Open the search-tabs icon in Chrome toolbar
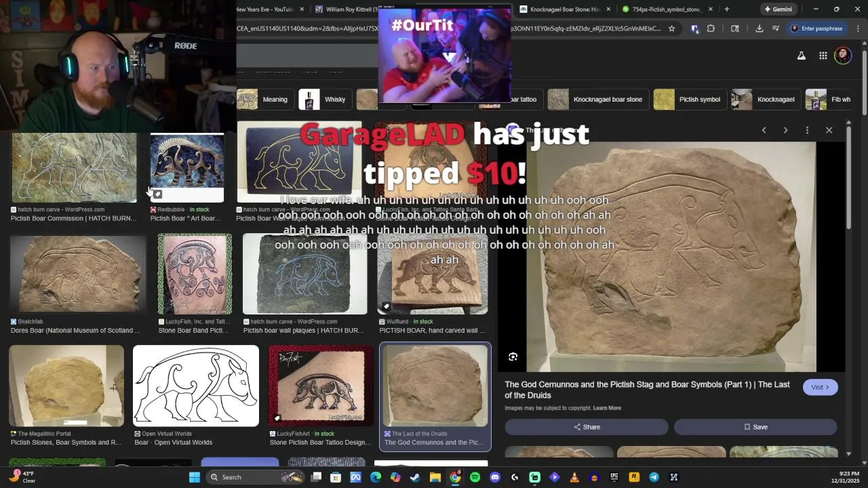868x488 pixels. pyautogui.click(x=734, y=28)
